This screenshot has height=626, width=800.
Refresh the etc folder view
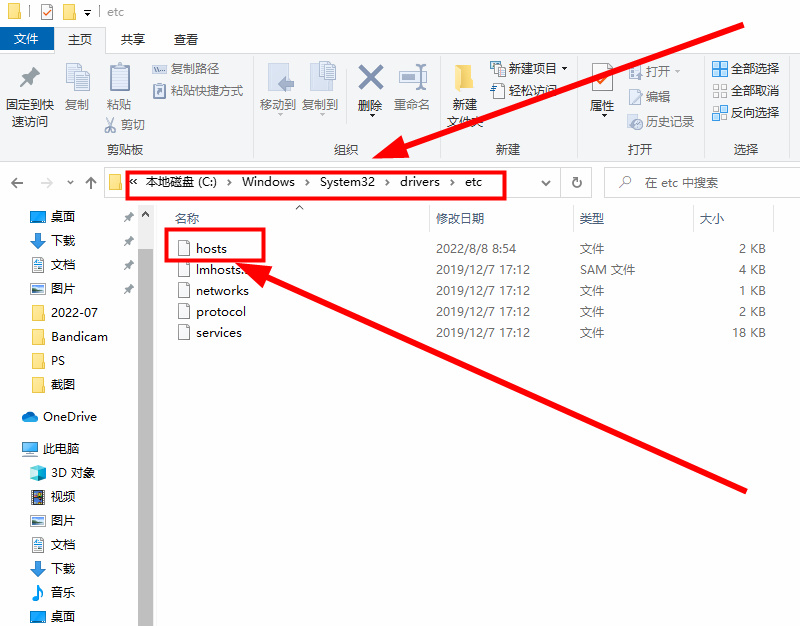[x=576, y=183]
